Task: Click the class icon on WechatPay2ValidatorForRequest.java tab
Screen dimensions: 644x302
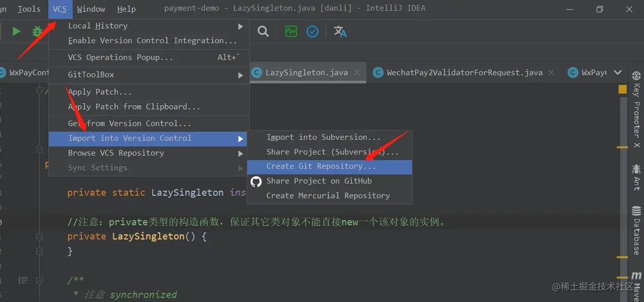Action: pos(377,73)
